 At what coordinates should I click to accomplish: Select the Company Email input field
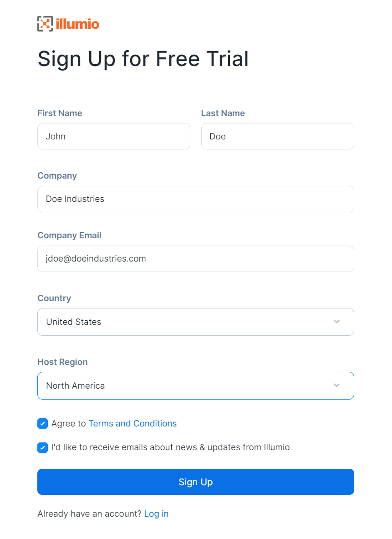(x=196, y=259)
